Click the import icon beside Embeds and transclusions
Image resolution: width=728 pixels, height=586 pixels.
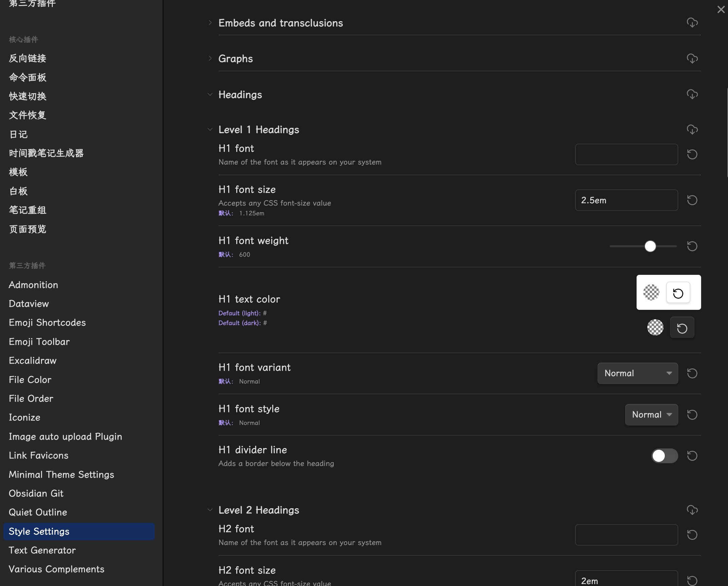point(692,23)
